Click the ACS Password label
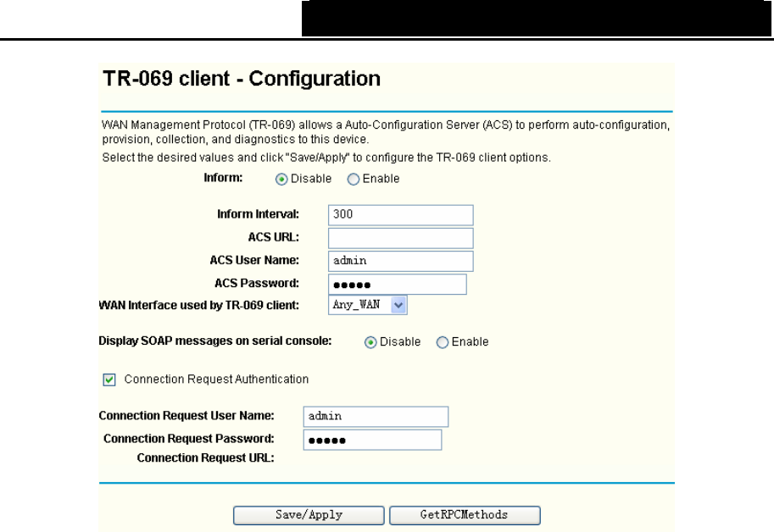Screen dimensions: 774x532 [257, 284]
